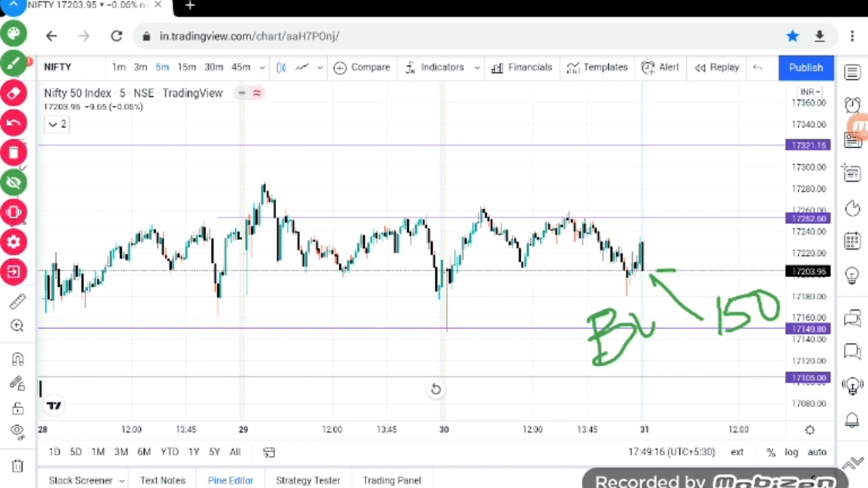Select the YTD date range
868x488 pixels.
(170, 452)
